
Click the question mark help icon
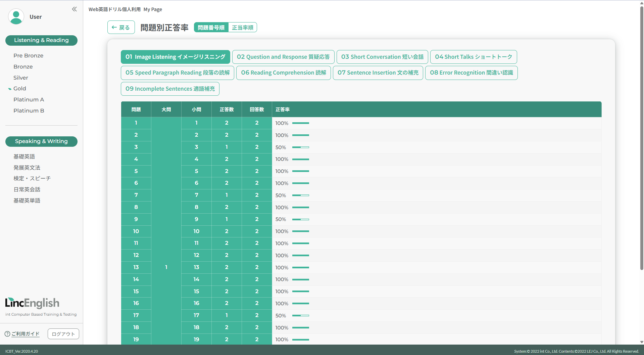point(7,334)
